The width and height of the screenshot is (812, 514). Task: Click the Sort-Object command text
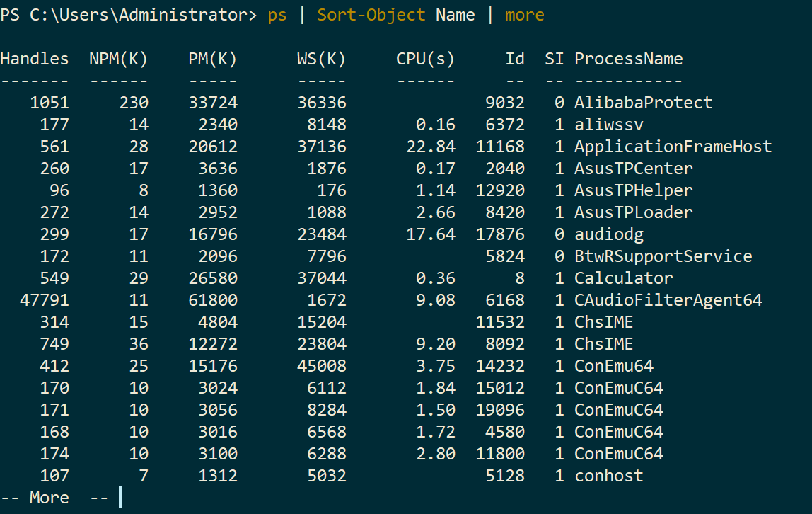[x=371, y=15]
